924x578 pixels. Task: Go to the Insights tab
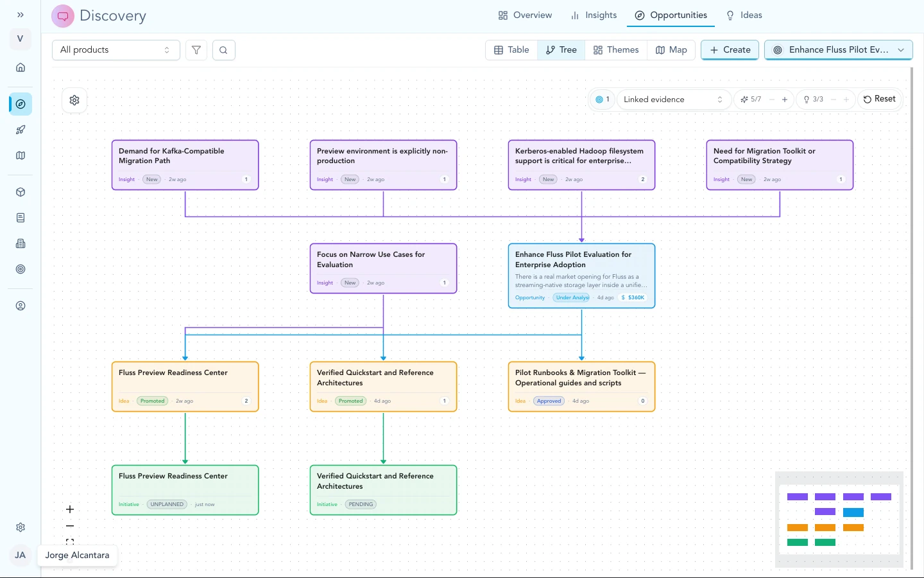(594, 15)
